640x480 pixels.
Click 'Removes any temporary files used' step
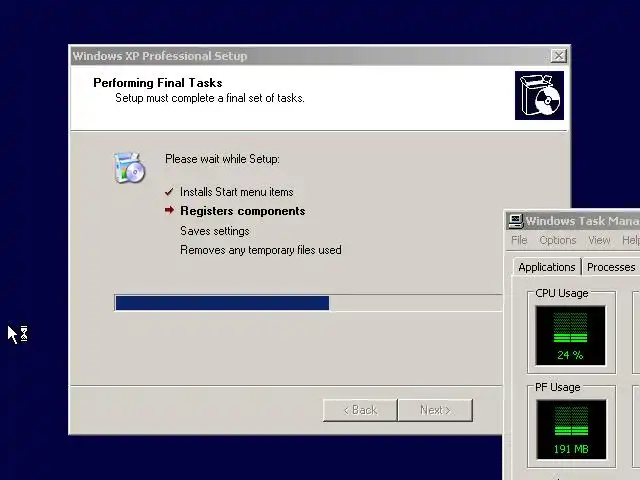[261, 250]
